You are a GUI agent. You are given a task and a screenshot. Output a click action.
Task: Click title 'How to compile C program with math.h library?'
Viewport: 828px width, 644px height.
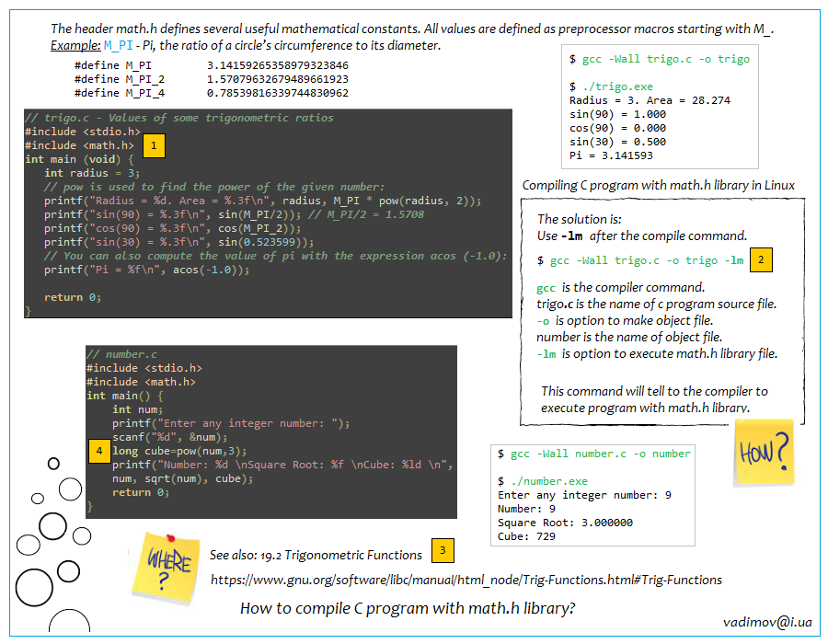[x=408, y=607]
